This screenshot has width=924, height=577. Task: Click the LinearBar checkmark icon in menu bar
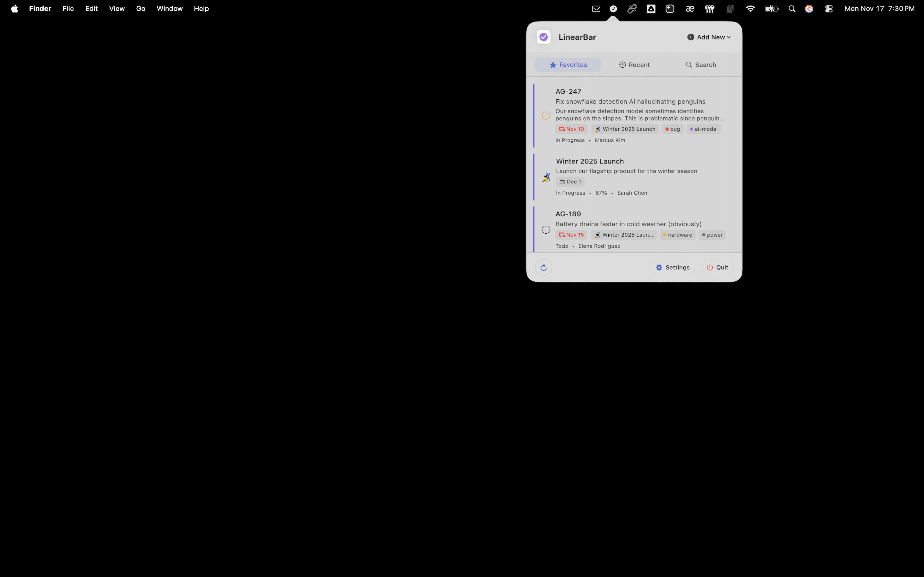point(613,8)
